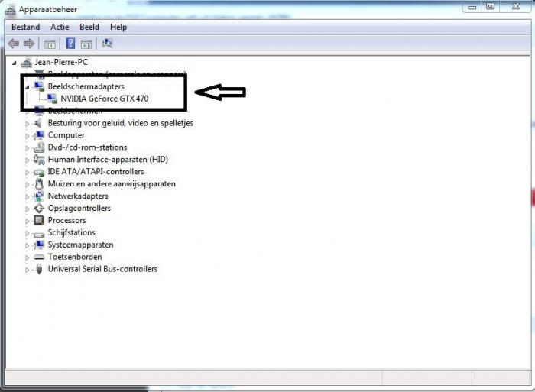
Task: Maximize the Apparaatbeheer window
Action: 491,6
